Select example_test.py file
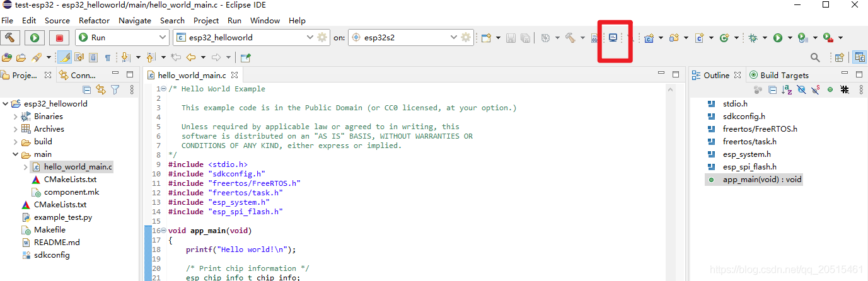This screenshot has width=868, height=281. (63, 217)
